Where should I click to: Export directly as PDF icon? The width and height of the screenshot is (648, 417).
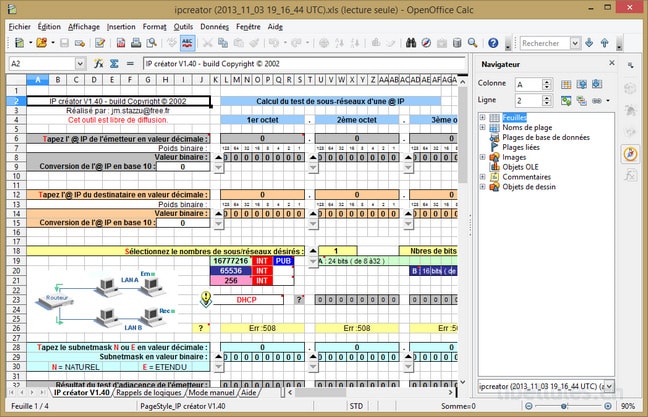coord(121,43)
